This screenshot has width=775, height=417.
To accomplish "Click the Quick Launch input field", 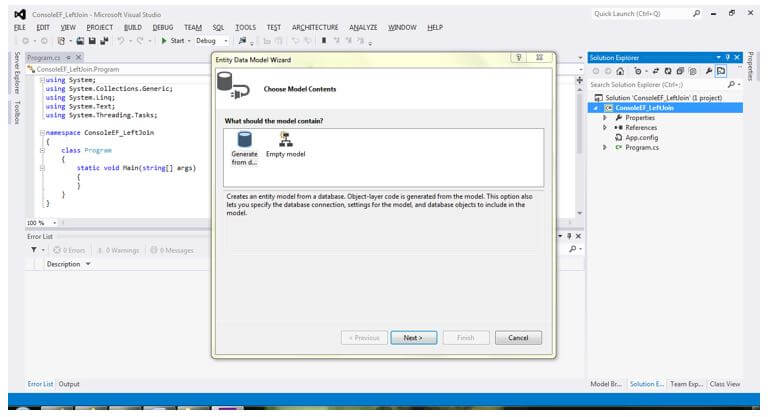I will (x=640, y=14).
